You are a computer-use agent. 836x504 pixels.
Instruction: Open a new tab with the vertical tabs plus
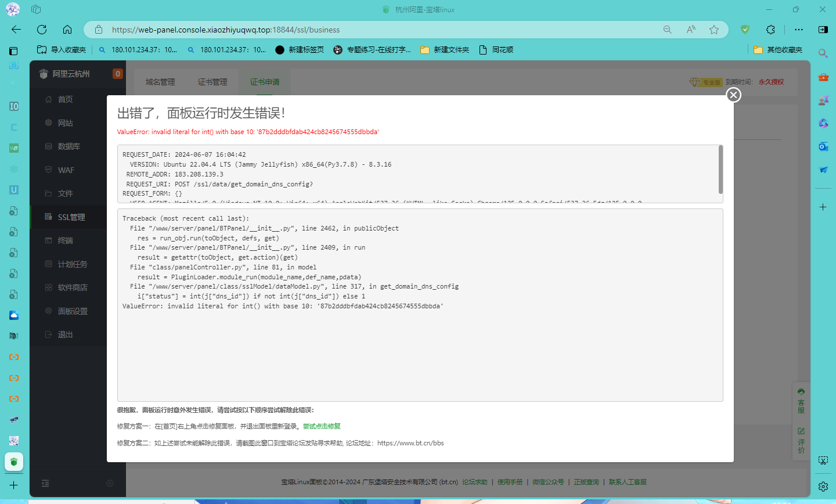click(x=14, y=485)
